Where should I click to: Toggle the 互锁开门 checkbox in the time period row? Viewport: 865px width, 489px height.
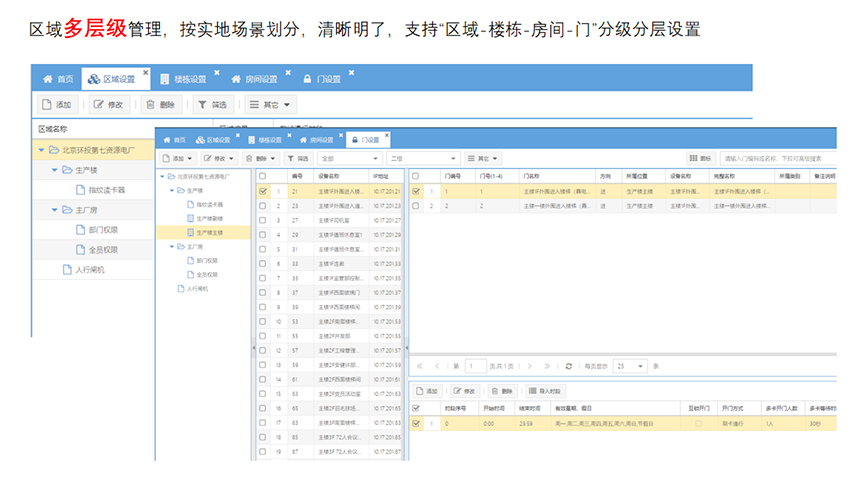pos(698,423)
